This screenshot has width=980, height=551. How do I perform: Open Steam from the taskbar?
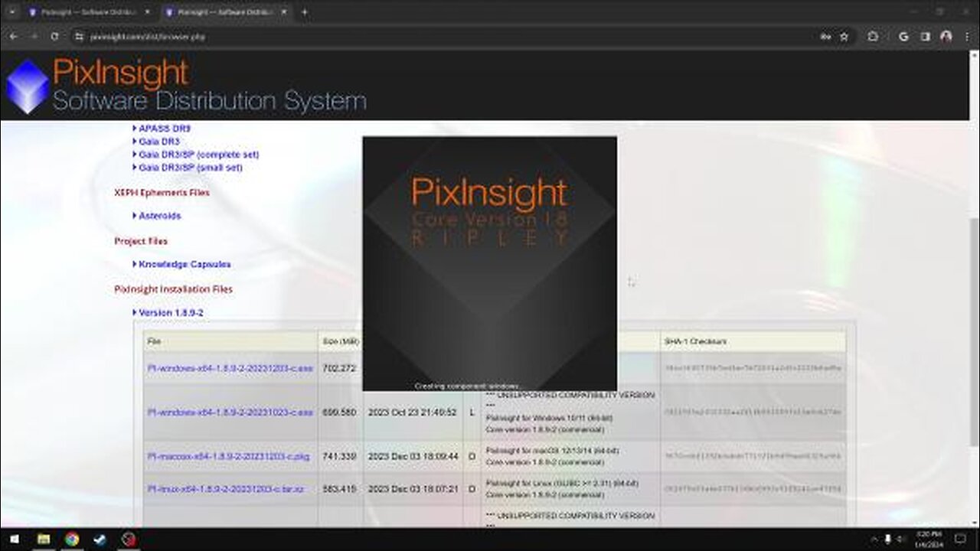[100, 540]
